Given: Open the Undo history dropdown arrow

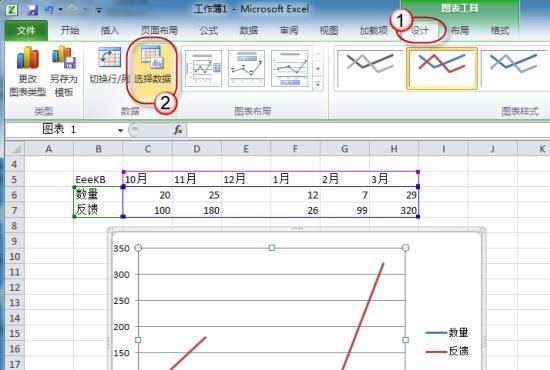Looking at the screenshot, I should click(61, 10).
